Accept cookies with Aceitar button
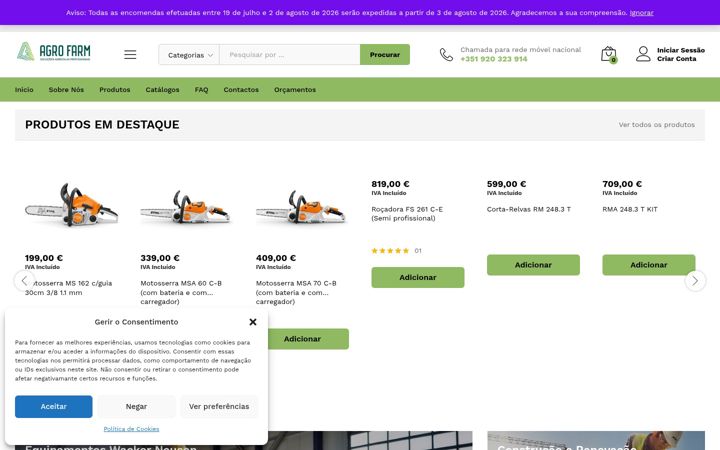Image resolution: width=720 pixels, height=450 pixels. [x=53, y=407]
